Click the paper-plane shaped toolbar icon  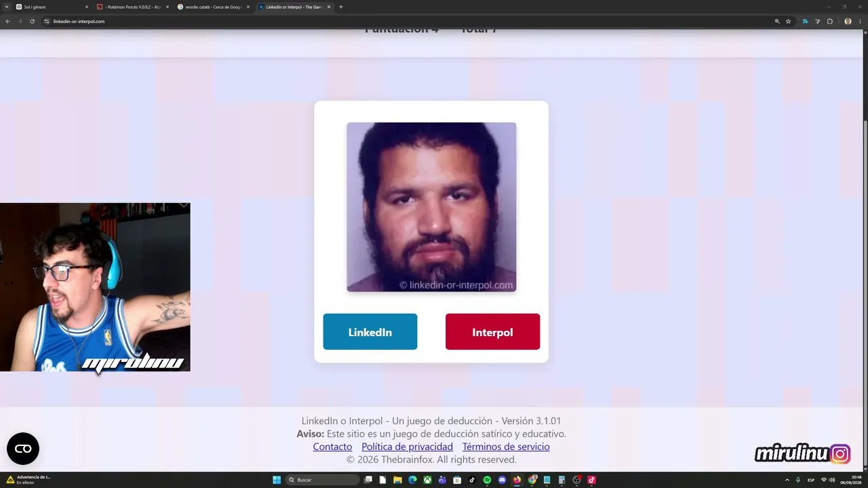[817, 21]
